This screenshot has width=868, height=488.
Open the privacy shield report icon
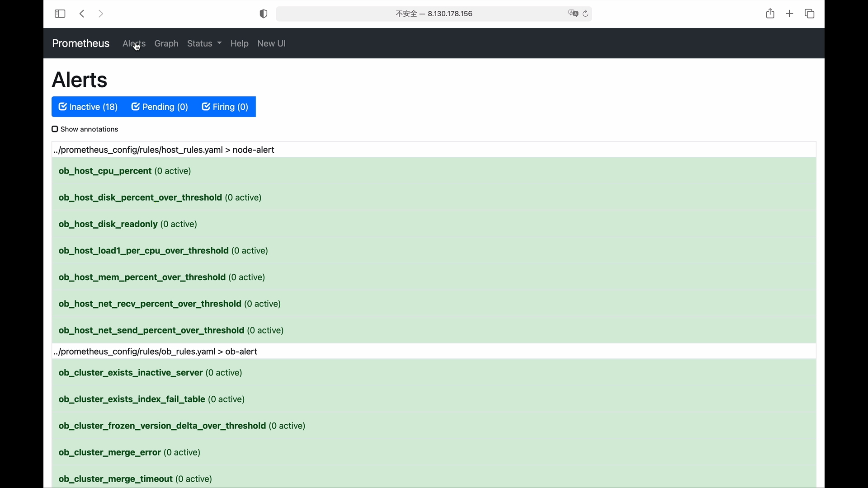pos(264,14)
